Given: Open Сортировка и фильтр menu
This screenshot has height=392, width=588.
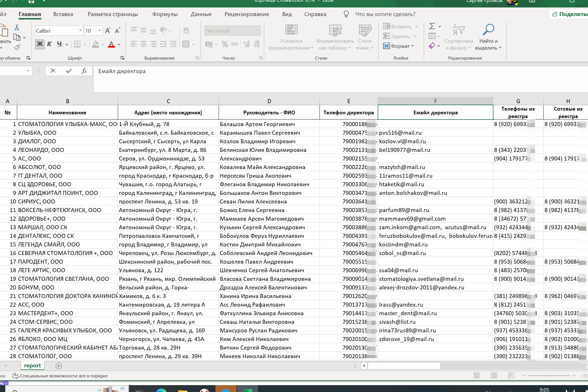Looking at the screenshot, I should [458, 38].
